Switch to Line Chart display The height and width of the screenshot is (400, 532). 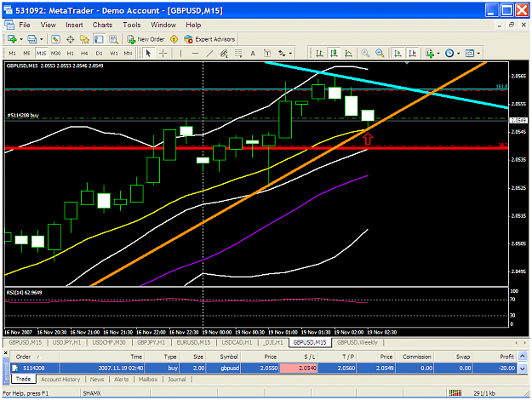pos(348,54)
